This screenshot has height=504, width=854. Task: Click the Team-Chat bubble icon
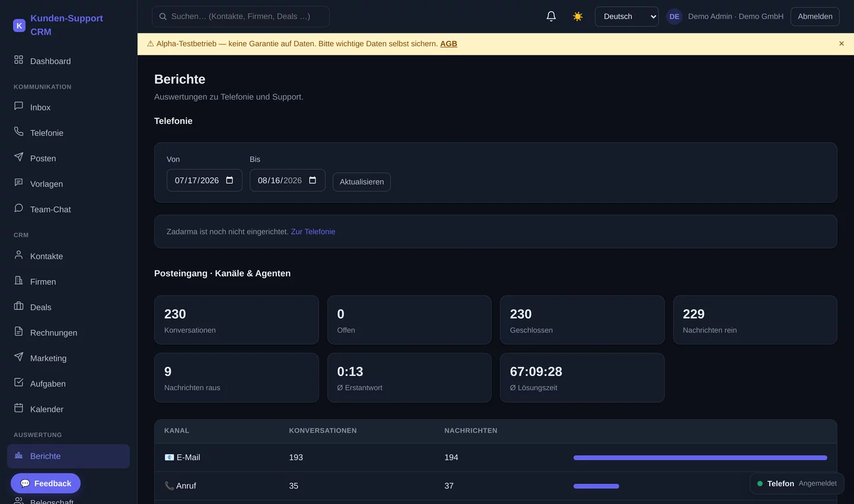19,208
